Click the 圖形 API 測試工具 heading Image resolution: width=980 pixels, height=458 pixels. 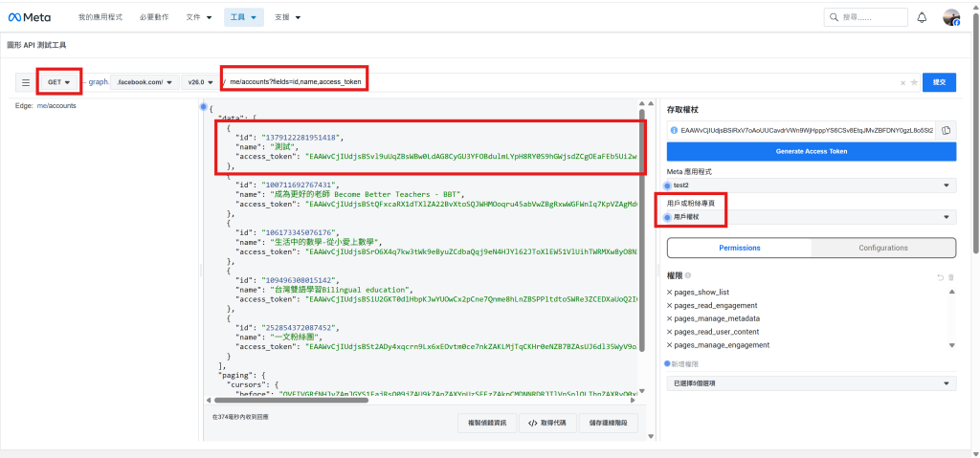pyautogui.click(x=36, y=45)
